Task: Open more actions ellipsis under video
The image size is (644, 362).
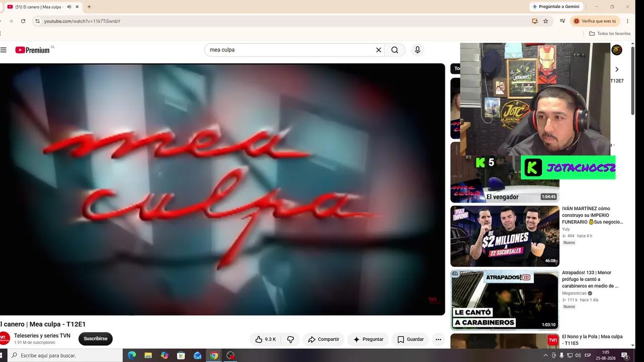Action: coord(438,339)
